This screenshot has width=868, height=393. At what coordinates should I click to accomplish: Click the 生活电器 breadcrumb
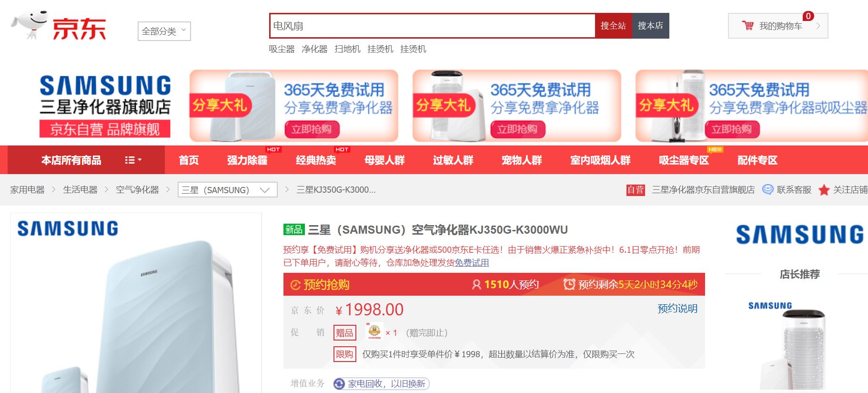click(x=80, y=190)
